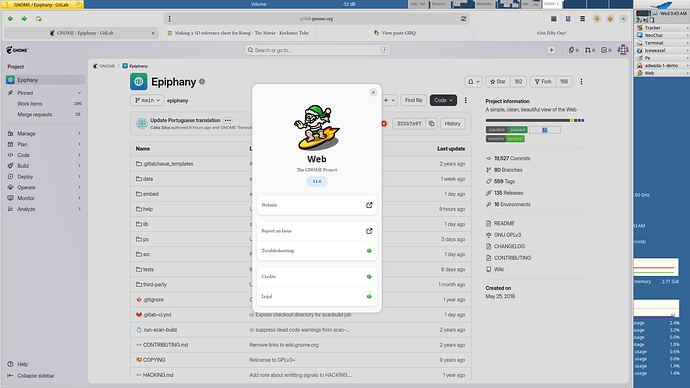Expand the Operate sidebar section
The width and height of the screenshot is (690, 388).
45,187
